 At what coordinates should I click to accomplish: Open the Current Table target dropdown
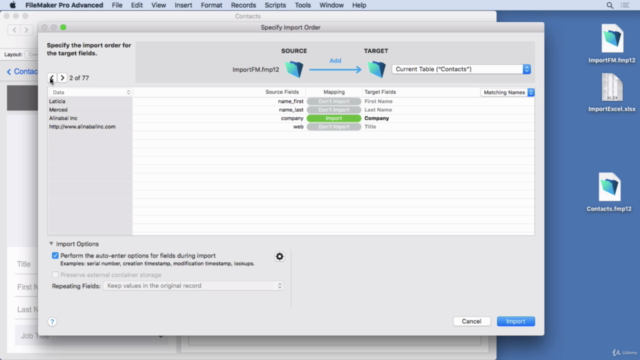[461, 69]
